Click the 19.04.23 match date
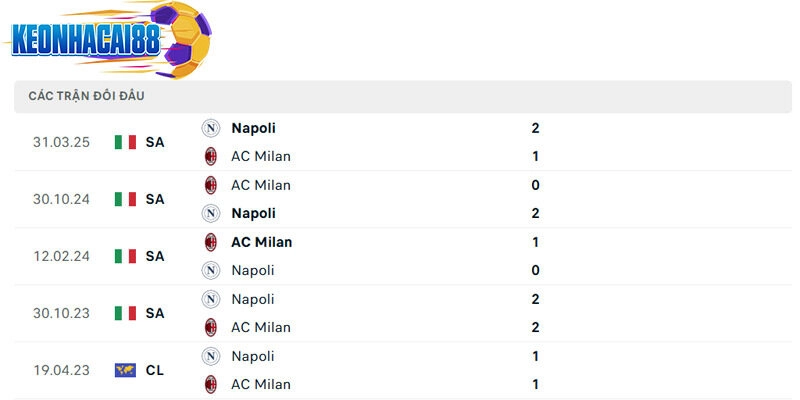 pos(61,370)
